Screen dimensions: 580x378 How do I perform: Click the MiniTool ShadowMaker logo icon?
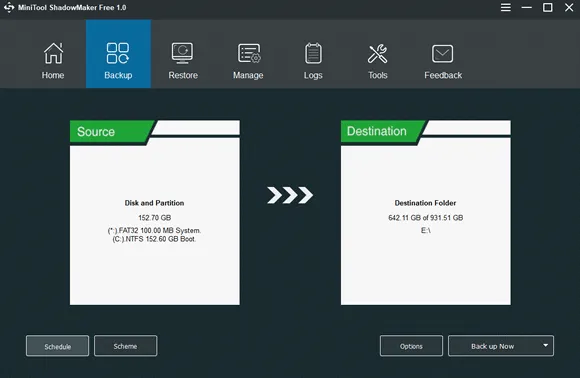click(9, 7)
